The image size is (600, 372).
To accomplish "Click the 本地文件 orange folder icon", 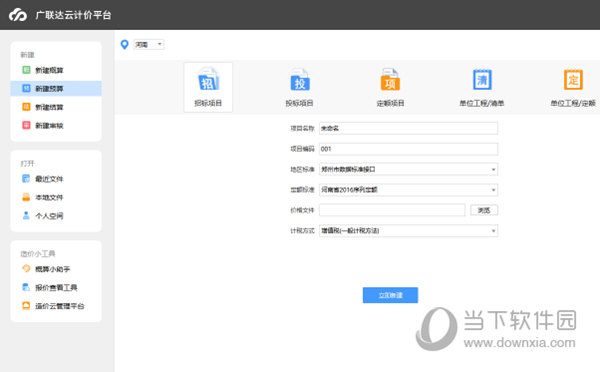I will pos(26,197).
